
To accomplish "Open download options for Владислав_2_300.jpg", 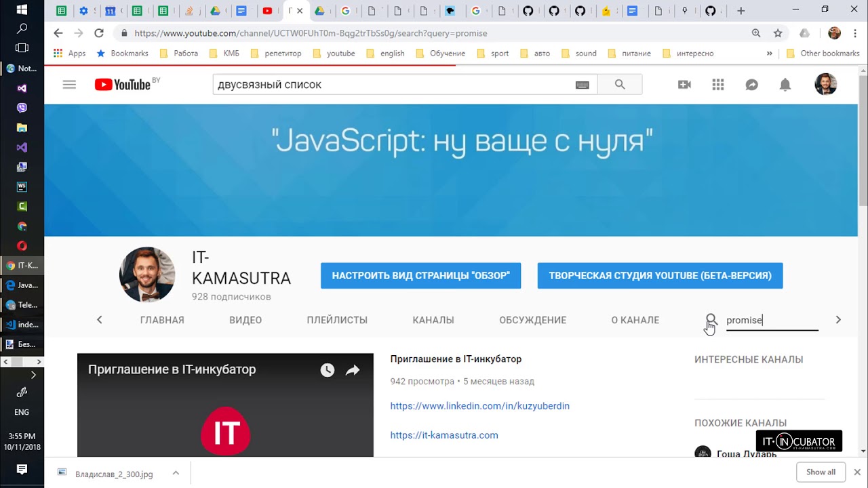I will [x=176, y=473].
